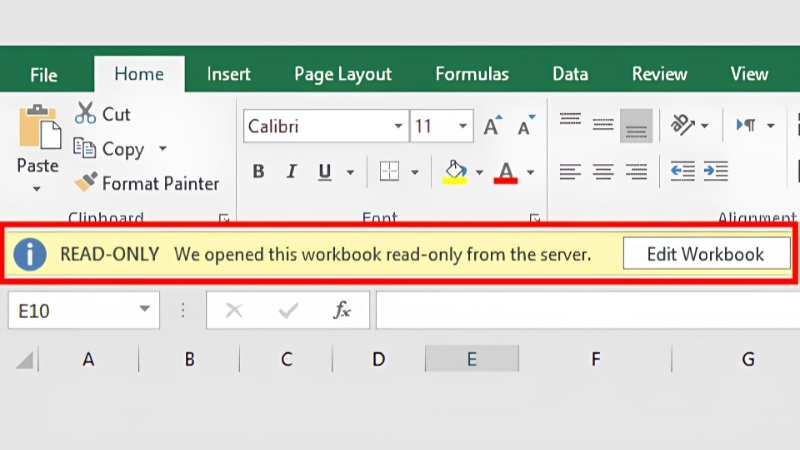Open underline style dropdown arrow
Viewport: 800px width, 450px height.
351,172
